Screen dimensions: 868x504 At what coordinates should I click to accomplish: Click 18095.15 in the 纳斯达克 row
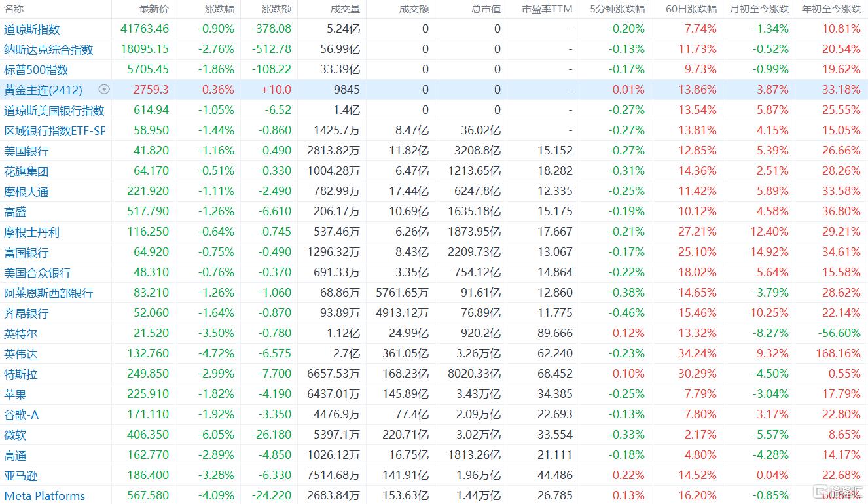145,49
